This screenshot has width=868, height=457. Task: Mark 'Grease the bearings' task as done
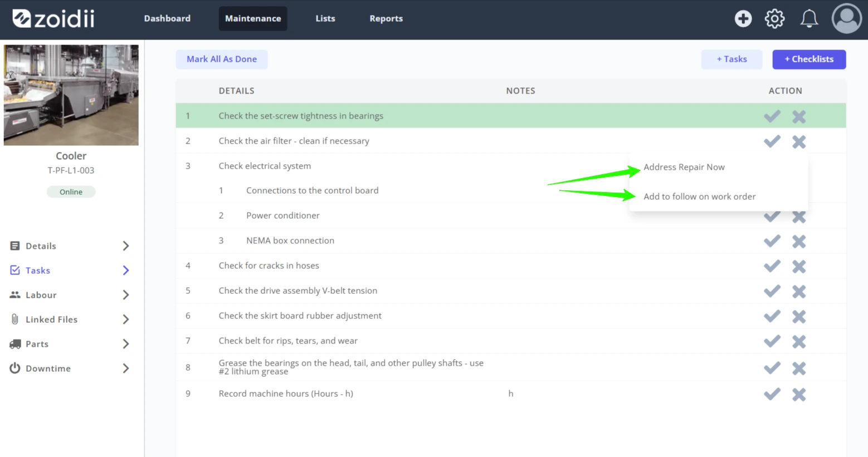coord(772,368)
